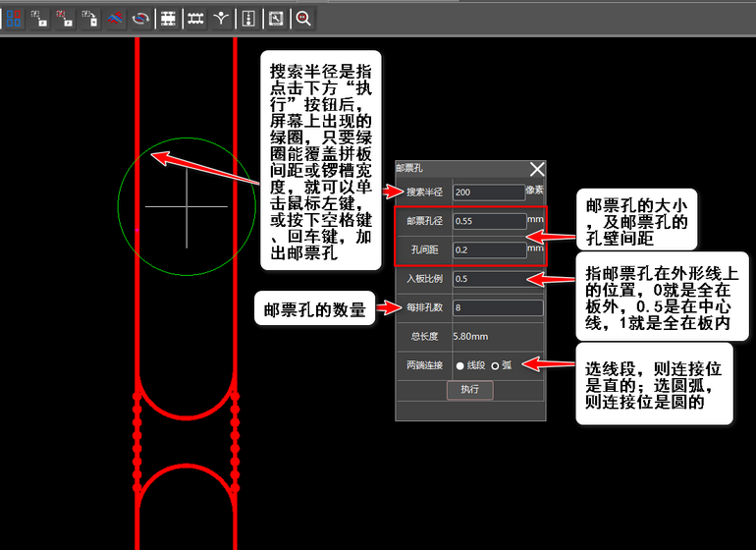Click the vertical three-dots panel icon
This screenshot has height=550, width=756.
249,18
